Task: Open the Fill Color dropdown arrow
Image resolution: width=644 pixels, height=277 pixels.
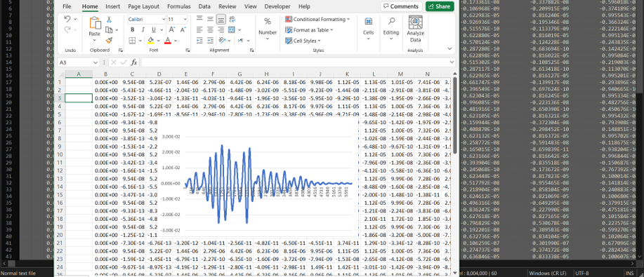Action: [x=158, y=40]
